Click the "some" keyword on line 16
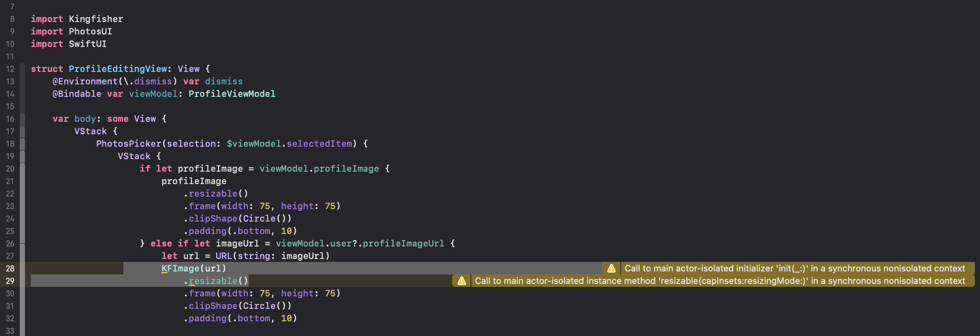Viewport: 980px width, 336px height. coord(117,119)
